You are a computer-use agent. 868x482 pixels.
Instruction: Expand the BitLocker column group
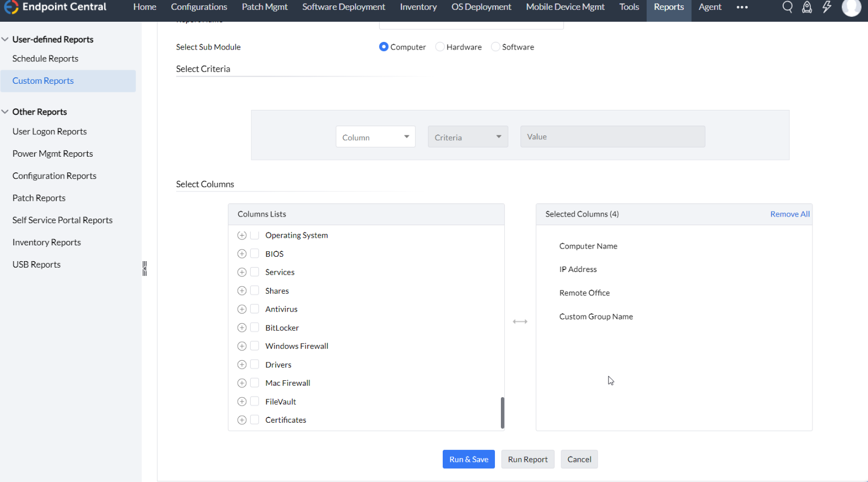pos(242,327)
